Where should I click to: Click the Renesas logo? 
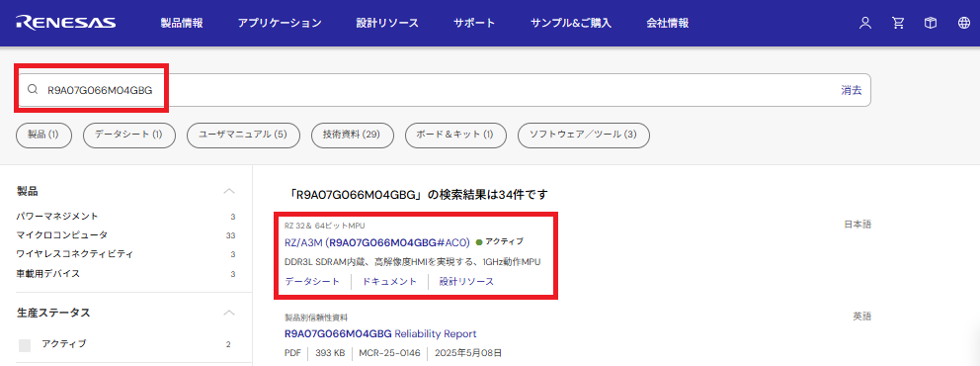pyautogui.click(x=66, y=23)
